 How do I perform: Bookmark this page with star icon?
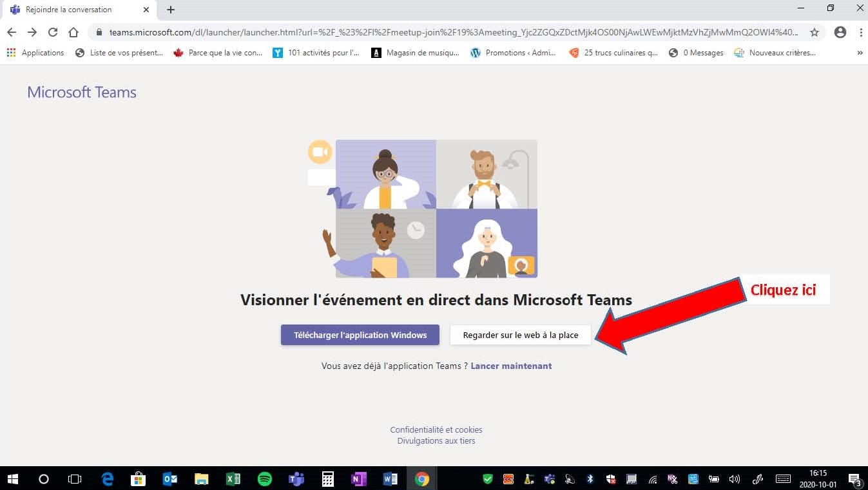(815, 32)
